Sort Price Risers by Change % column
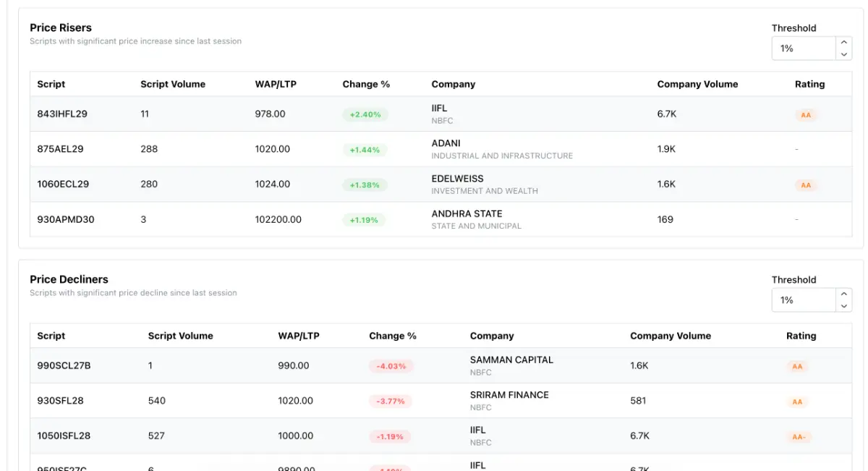Viewport: 868px width, 471px height. (366, 84)
